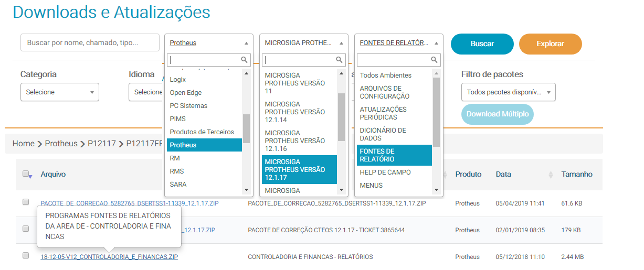
Task: Collapse the FONTES DE RELATÓR... dropdown
Action: [399, 43]
